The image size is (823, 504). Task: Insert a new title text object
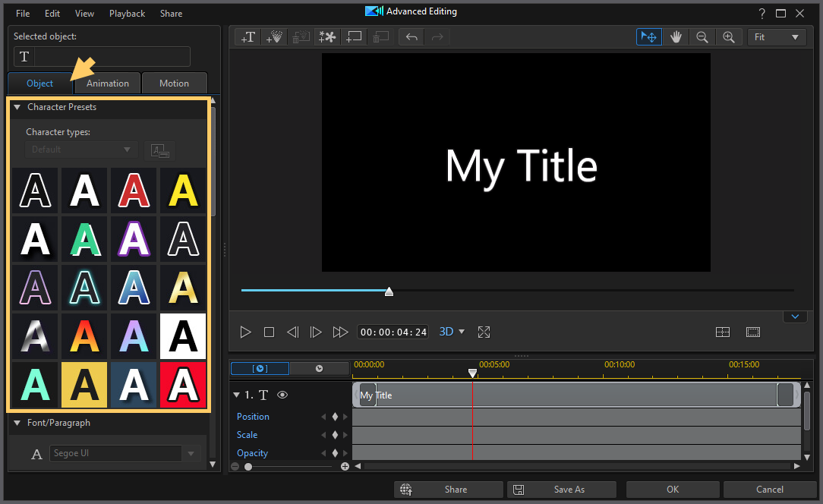coord(248,36)
